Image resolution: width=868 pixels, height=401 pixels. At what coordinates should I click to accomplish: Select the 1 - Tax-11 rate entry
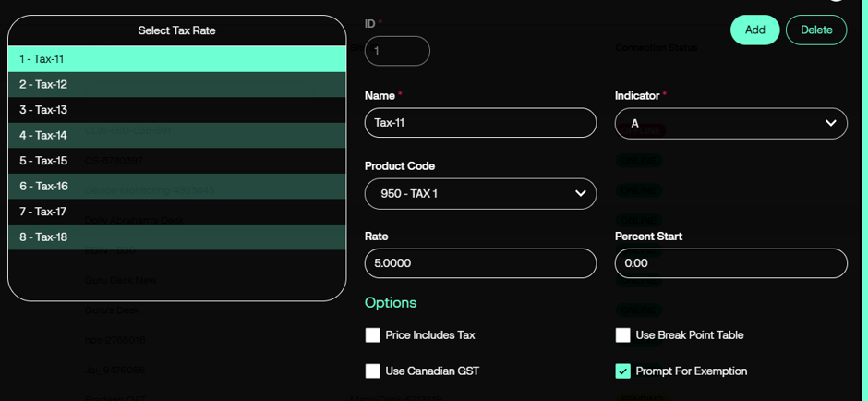click(177, 59)
